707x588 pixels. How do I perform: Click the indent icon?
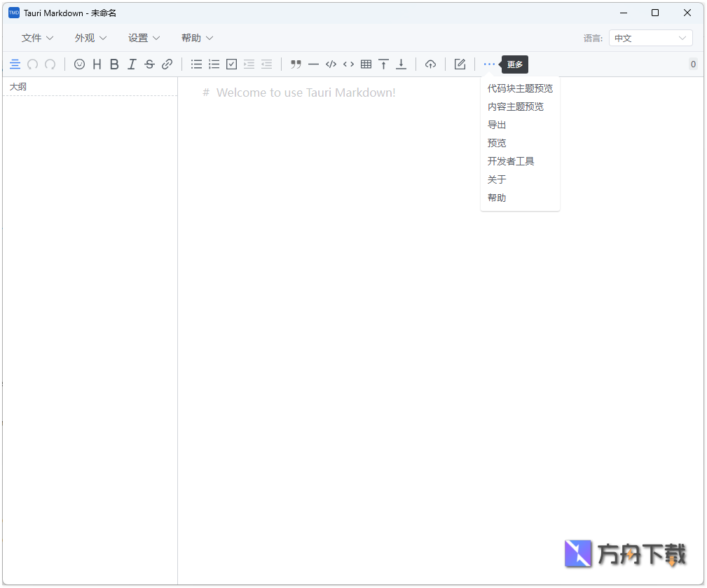249,64
